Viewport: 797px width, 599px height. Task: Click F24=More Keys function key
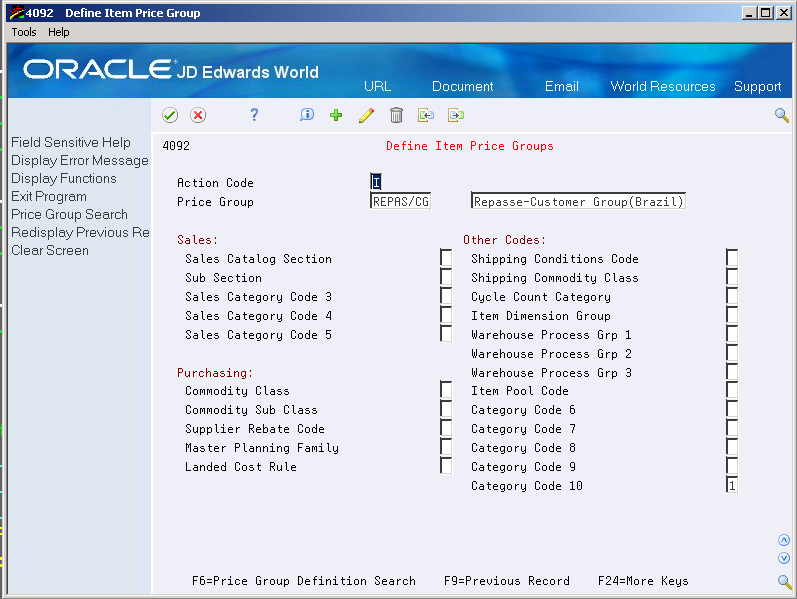point(643,581)
